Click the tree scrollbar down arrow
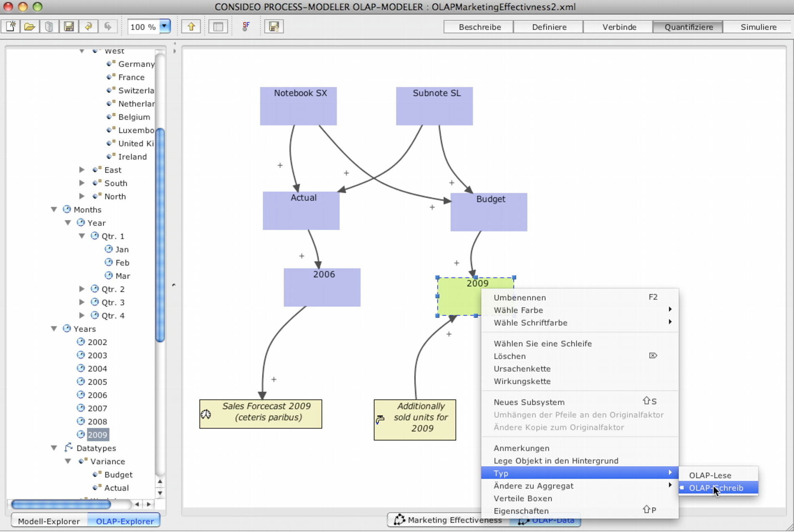 pyautogui.click(x=160, y=493)
